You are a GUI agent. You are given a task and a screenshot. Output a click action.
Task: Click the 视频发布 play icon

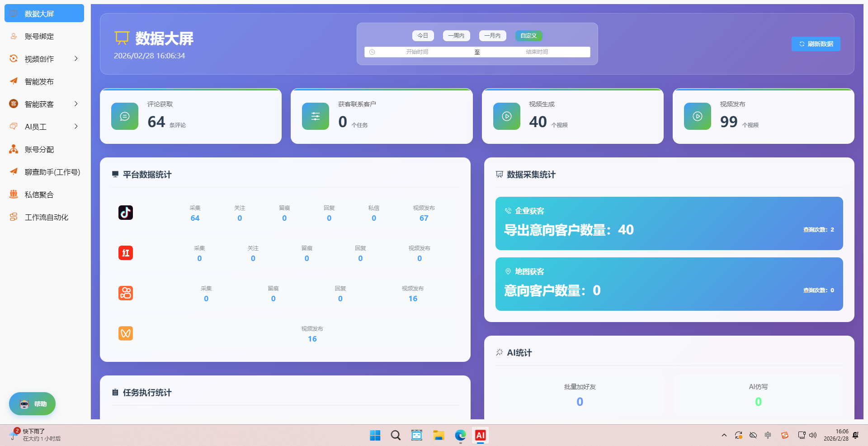[x=698, y=116]
